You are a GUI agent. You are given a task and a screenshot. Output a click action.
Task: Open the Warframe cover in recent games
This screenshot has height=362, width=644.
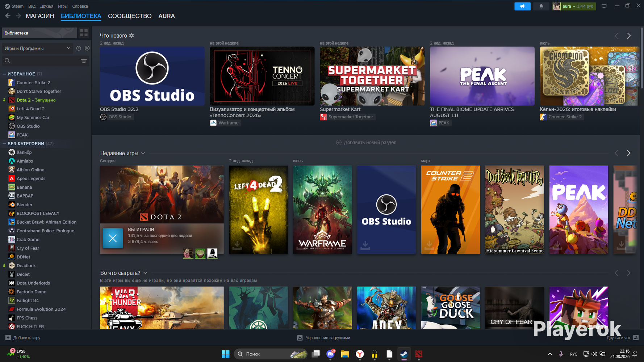coord(322,210)
